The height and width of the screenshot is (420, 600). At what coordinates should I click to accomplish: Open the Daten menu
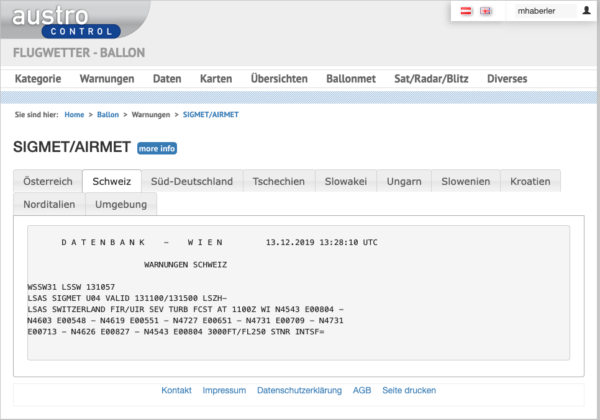click(167, 78)
